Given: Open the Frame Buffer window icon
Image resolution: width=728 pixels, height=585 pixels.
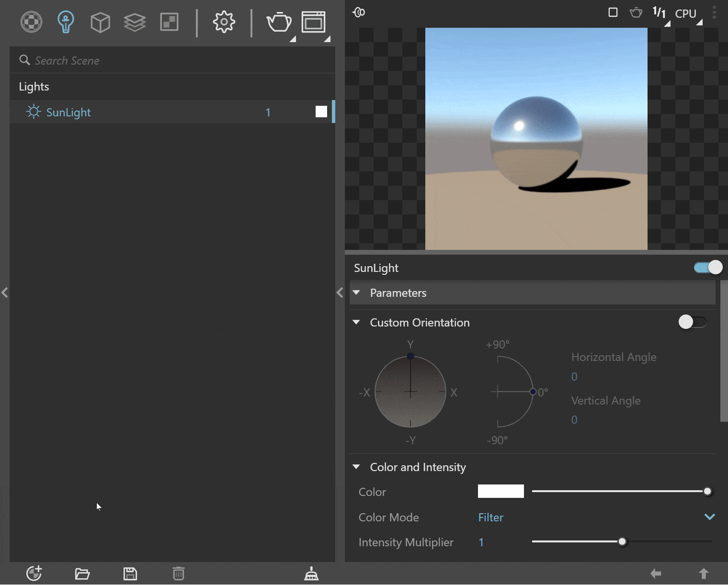Looking at the screenshot, I should (x=313, y=22).
